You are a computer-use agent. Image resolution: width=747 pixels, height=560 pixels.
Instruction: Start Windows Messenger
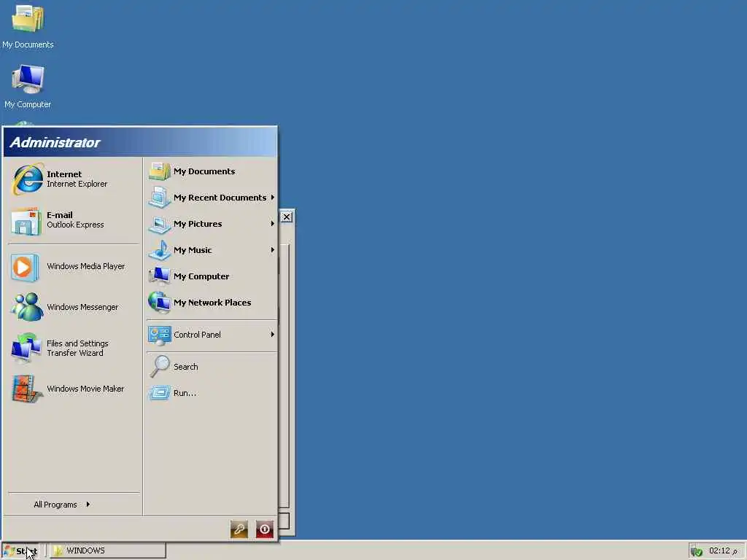[x=75, y=307]
